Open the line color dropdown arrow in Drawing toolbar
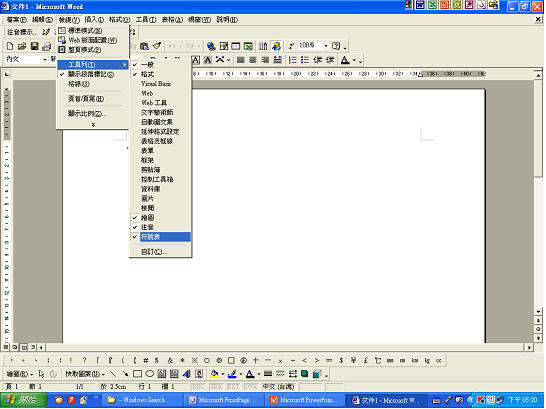 pyautogui.click(x=241, y=374)
